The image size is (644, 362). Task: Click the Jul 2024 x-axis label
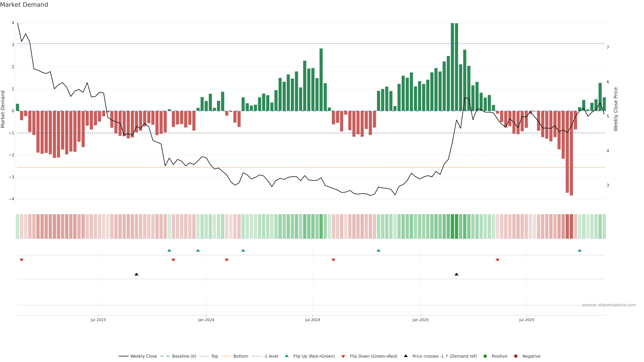(x=313, y=320)
